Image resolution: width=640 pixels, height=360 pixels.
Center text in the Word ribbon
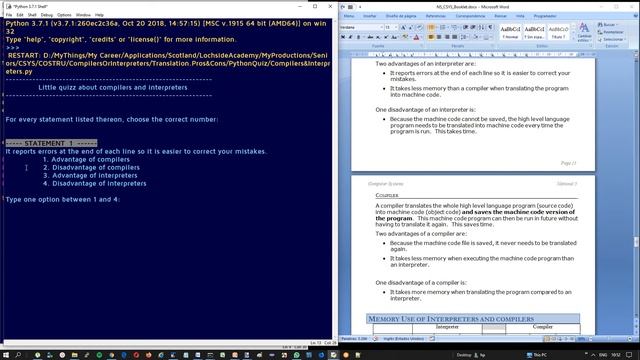pyautogui.click(x=439, y=37)
